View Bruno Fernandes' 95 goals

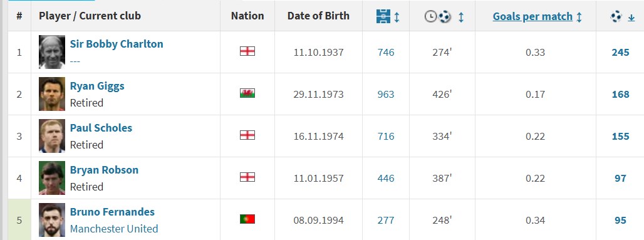(x=620, y=221)
